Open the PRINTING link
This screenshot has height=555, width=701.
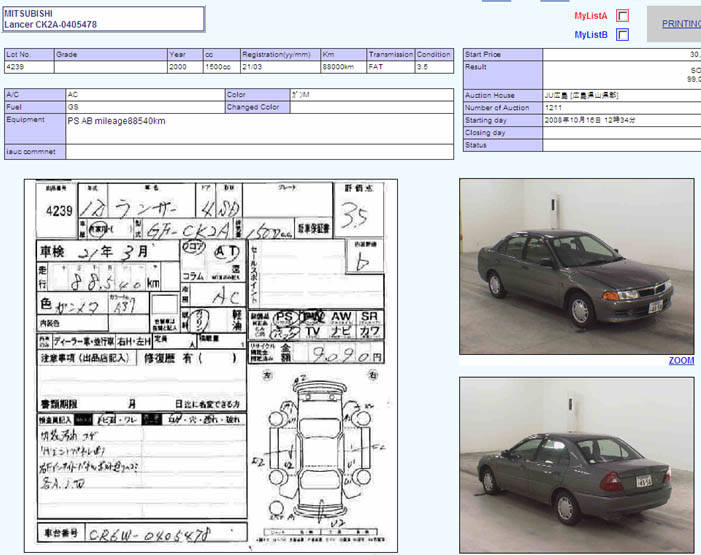(681, 24)
